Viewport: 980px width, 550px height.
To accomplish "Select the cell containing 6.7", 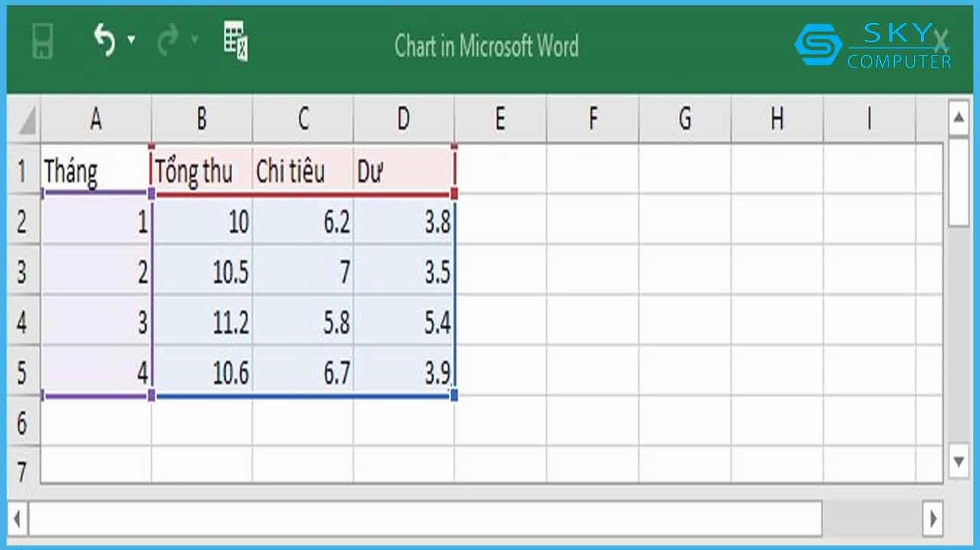I will coord(303,373).
